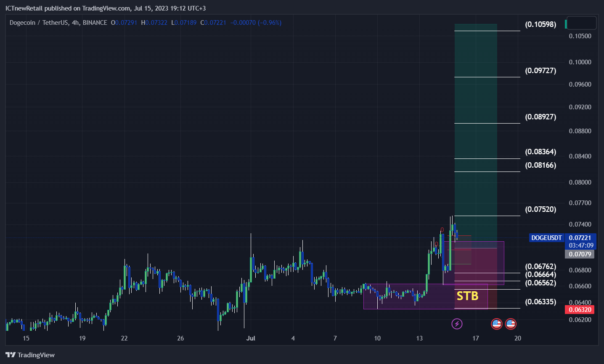Viewport: 604px width, 364px height.
Task: Click the first US flag economic event icon
Action: tap(497, 324)
